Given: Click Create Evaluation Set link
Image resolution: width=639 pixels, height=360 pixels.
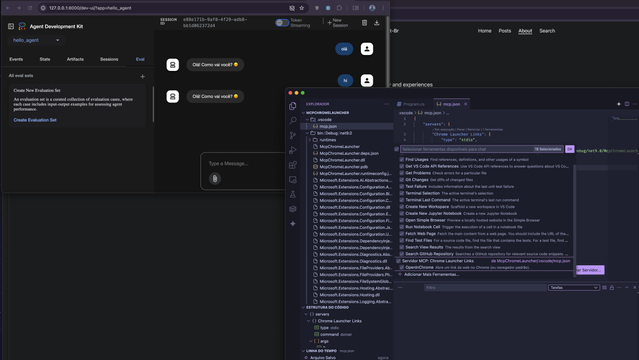Looking at the screenshot, I should [x=35, y=120].
